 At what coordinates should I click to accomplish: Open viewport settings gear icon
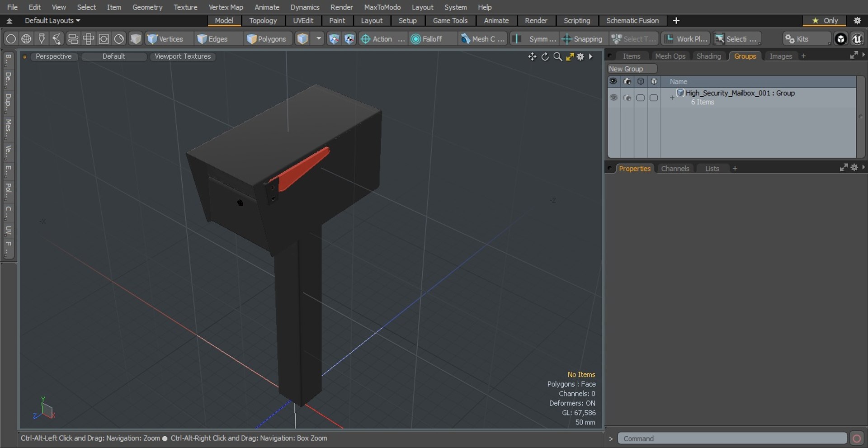coord(580,57)
